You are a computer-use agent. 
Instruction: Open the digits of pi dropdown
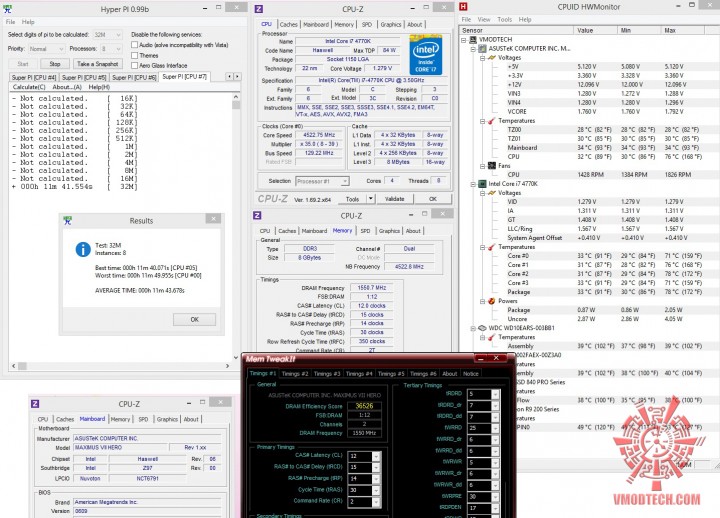[118, 35]
